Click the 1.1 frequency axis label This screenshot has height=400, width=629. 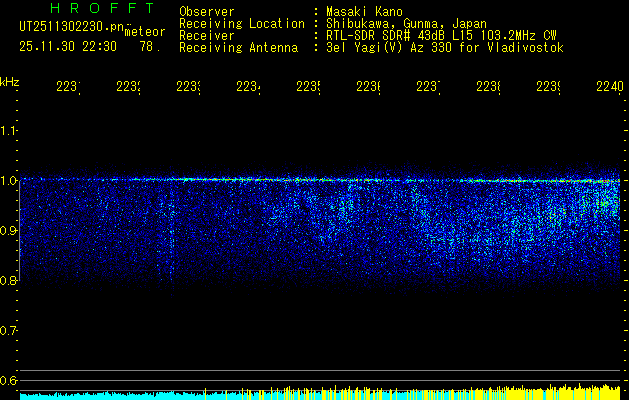[8, 130]
